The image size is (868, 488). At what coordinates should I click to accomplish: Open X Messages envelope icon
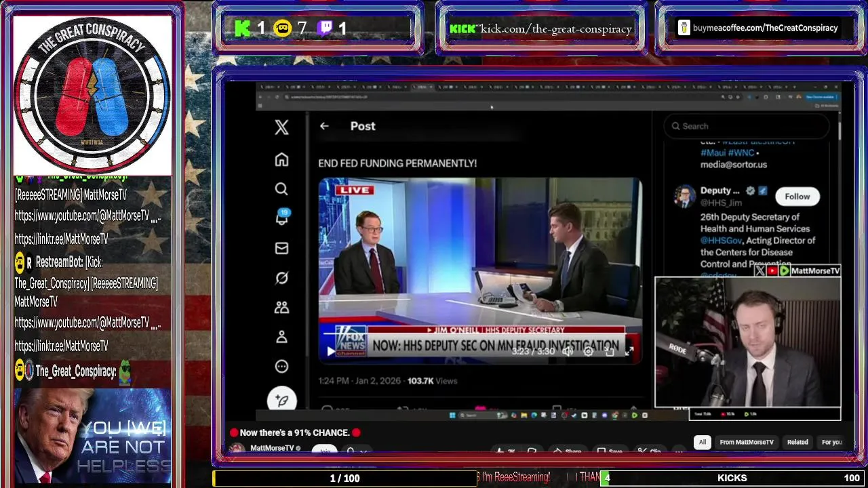(281, 248)
